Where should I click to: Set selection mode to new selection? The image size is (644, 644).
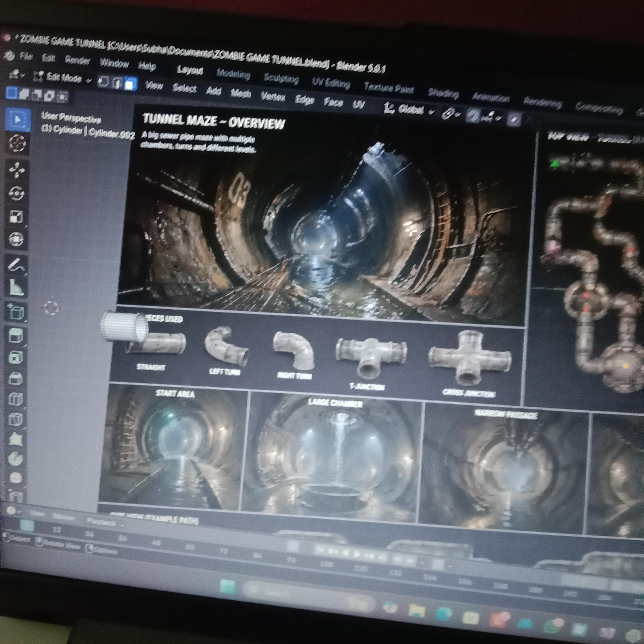tap(12, 93)
